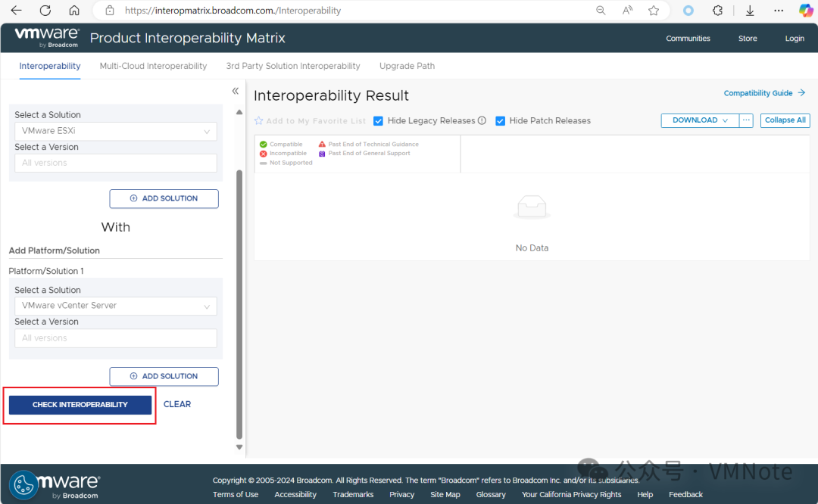Open the Copilot icon in browser toolbar
This screenshot has height=504, width=818.
point(806,11)
